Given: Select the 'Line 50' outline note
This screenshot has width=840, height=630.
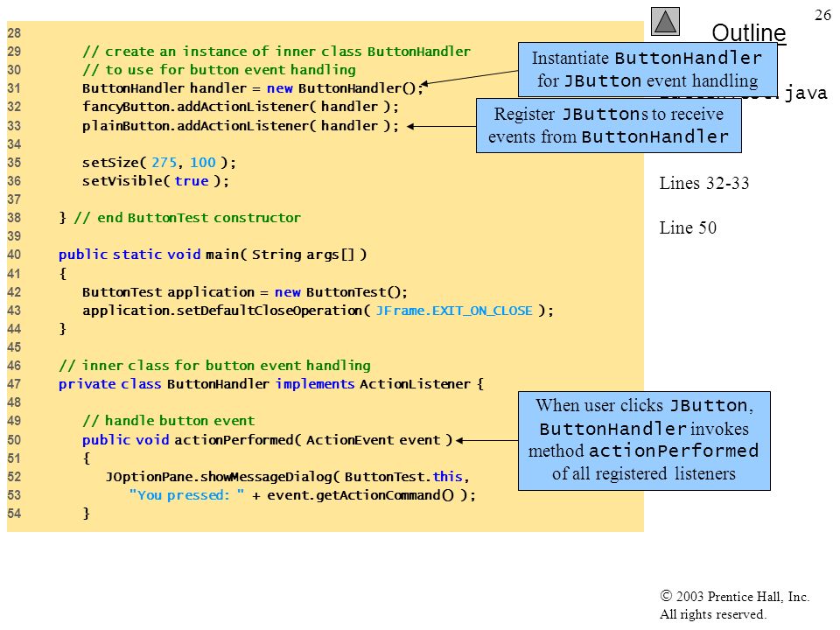Looking at the screenshot, I should (x=688, y=227).
